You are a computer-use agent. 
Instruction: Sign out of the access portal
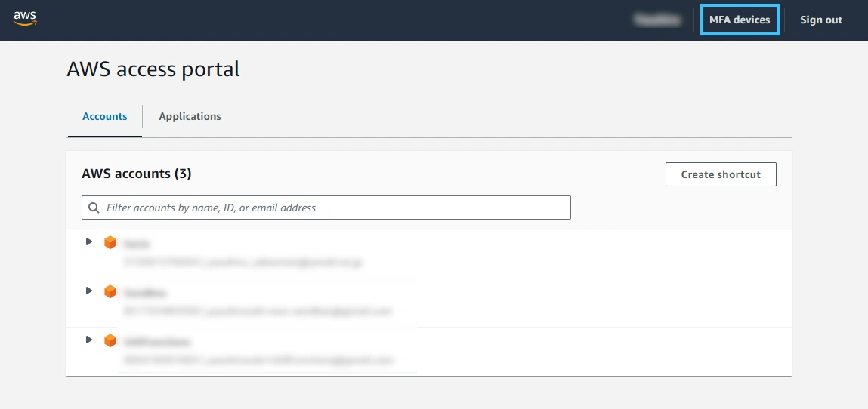(821, 20)
